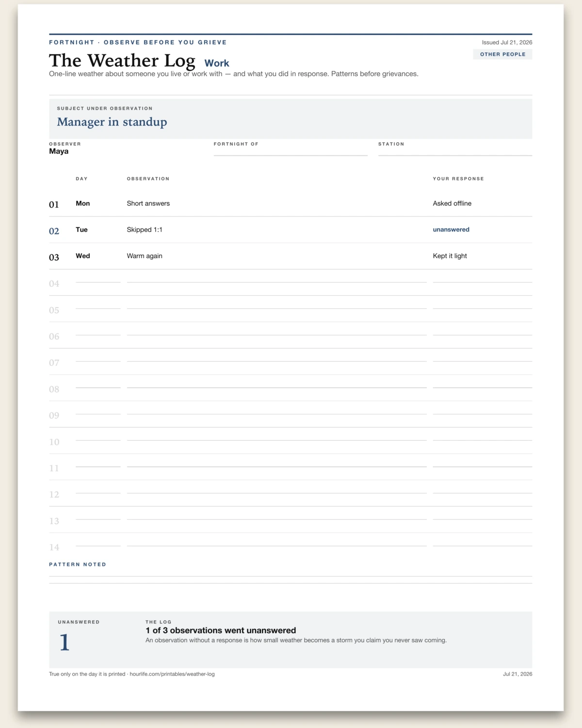Fill in the Station field
Screen dimensions: 582x728
[455, 151]
